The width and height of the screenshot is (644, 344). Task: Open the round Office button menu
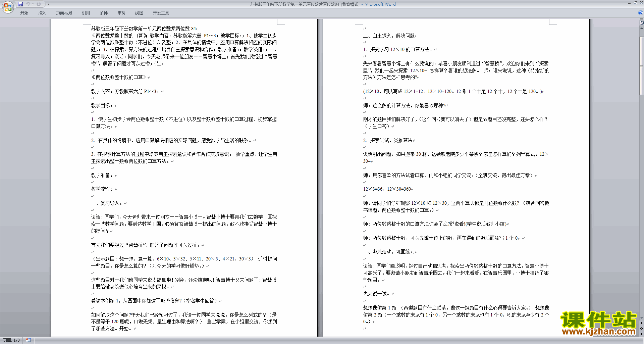(x=7, y=7)
